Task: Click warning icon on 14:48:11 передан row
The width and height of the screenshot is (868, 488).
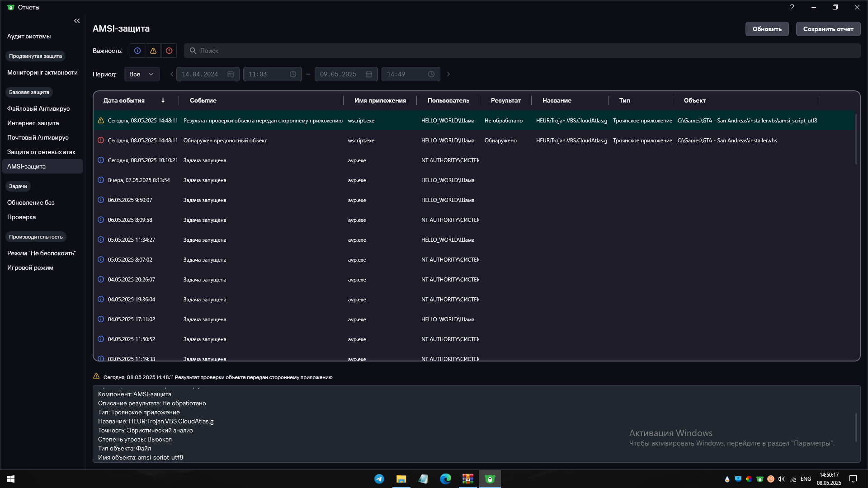Action: pos(101,120)
